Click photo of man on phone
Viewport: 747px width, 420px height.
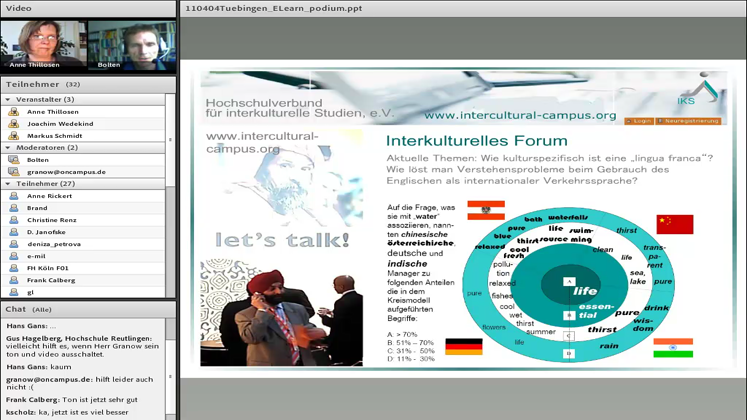click(282, 312)
